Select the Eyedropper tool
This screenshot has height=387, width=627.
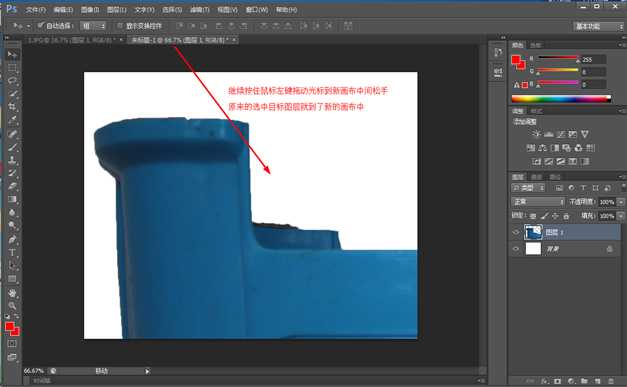pos(12,120)
